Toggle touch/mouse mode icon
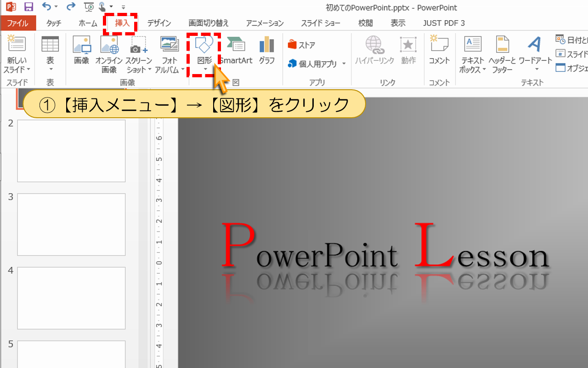Screen dimensions: 588x368 102,7
